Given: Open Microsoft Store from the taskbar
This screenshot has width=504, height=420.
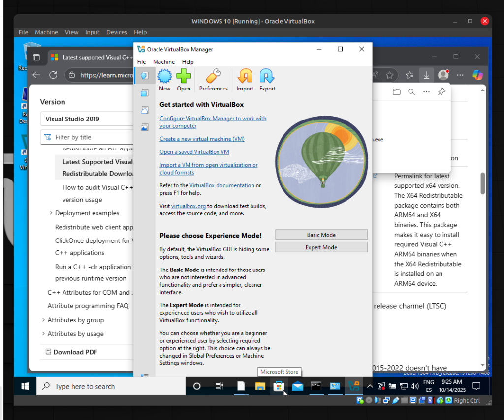Looking at the screenshot, I should [279, 387].
